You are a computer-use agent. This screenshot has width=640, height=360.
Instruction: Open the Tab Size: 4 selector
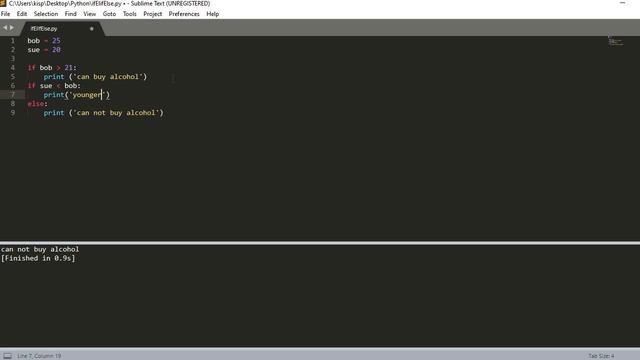(x=601, y=356)
